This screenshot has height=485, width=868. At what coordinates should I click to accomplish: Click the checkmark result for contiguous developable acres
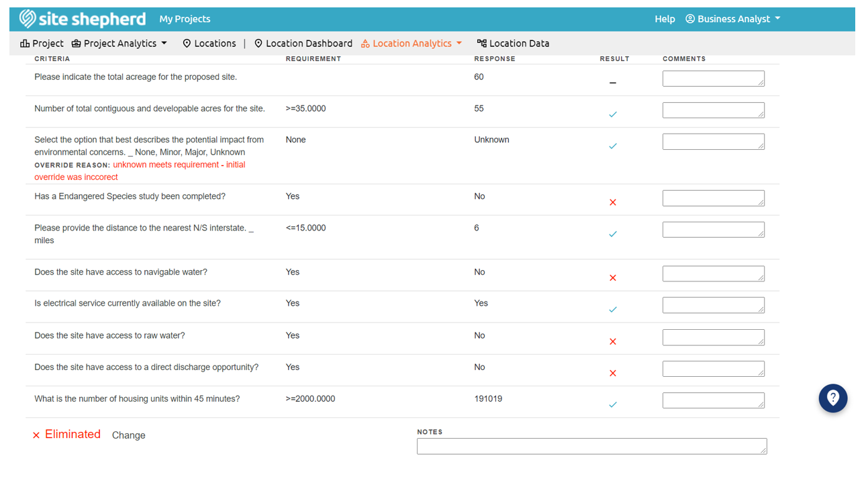612,115
